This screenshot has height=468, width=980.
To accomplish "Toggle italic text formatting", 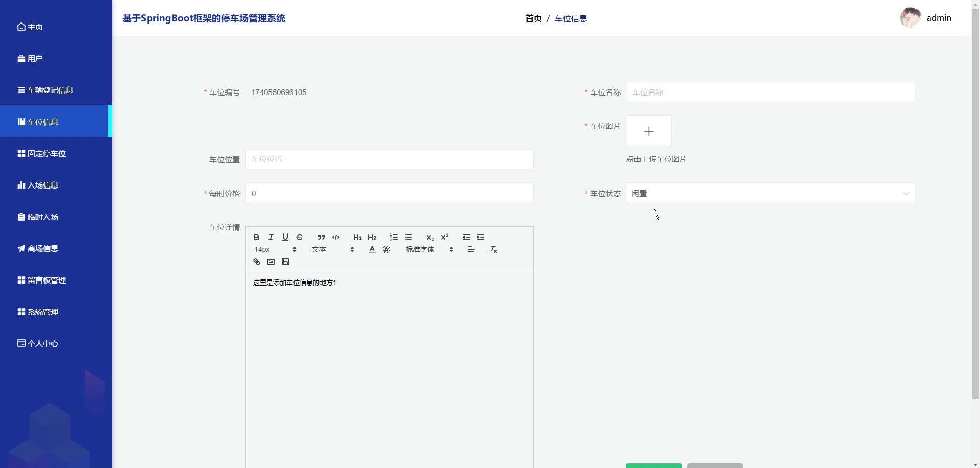I will pyautogui.click(x=271, y=237).
